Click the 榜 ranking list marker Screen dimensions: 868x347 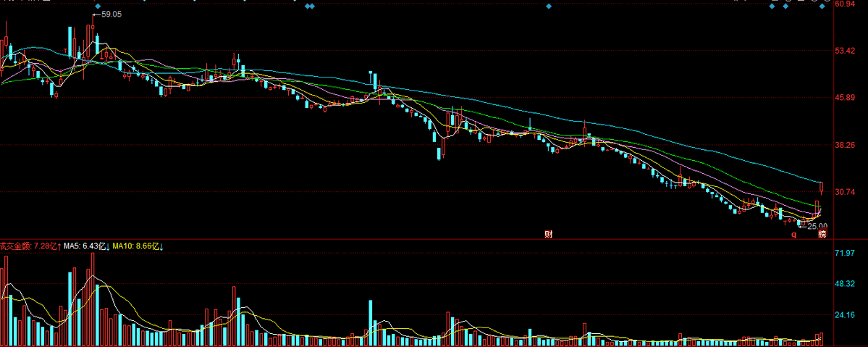click(x=822, y=235)
